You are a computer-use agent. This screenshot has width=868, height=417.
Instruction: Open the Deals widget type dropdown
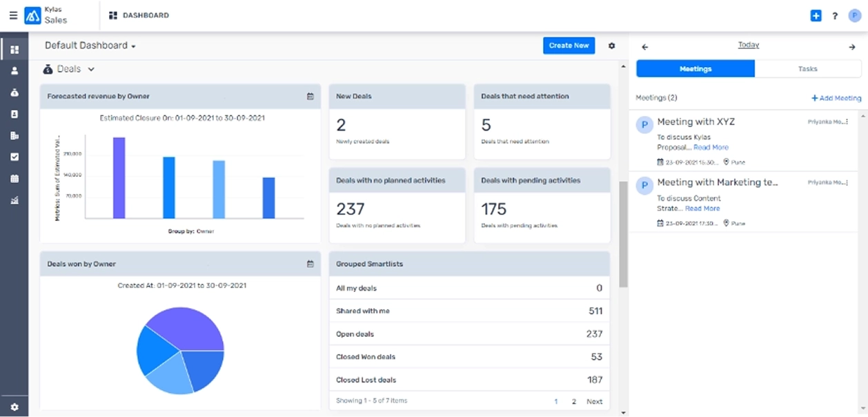(x=92, y=69)
